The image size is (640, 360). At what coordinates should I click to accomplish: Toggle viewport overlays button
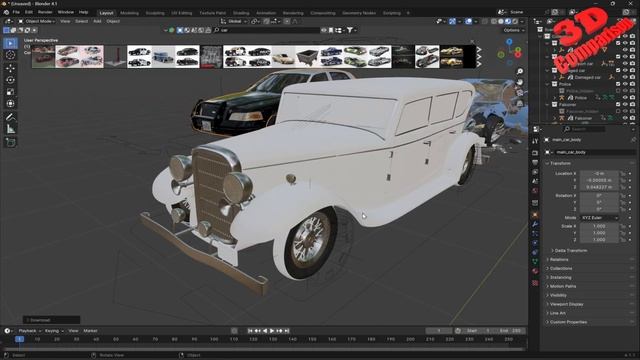pos(469,21)
